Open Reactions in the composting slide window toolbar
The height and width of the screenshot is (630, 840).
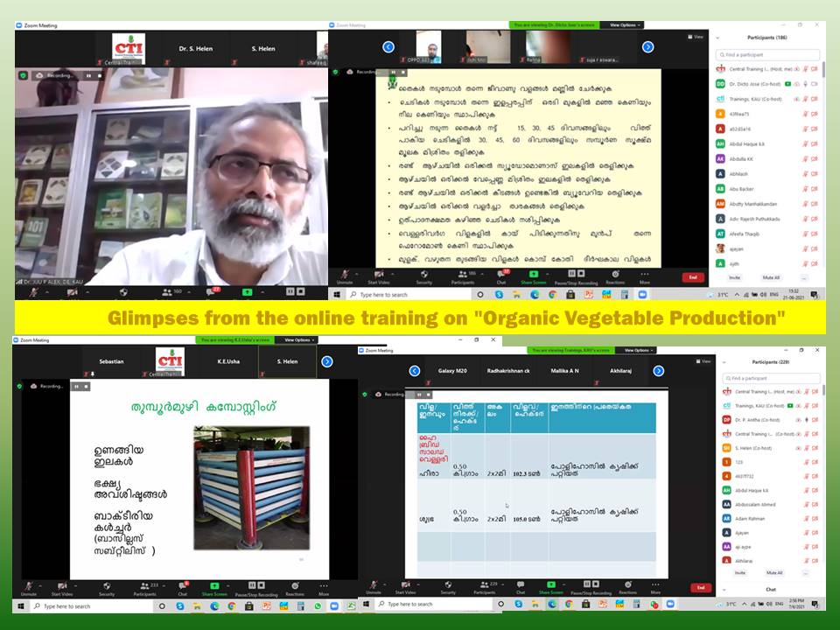[295, 589]
